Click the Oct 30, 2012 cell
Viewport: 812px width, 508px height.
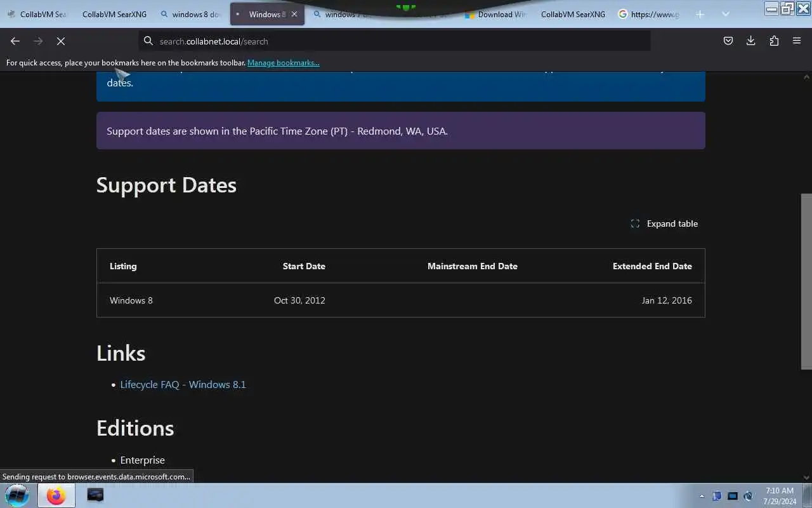(x=299, y=300)
